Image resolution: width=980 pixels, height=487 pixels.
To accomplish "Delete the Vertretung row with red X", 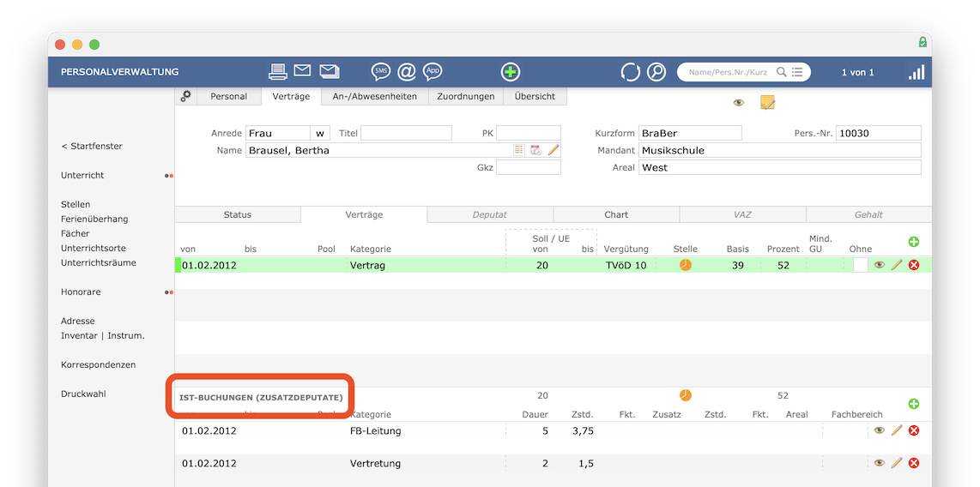I will [x=914, y=463].
